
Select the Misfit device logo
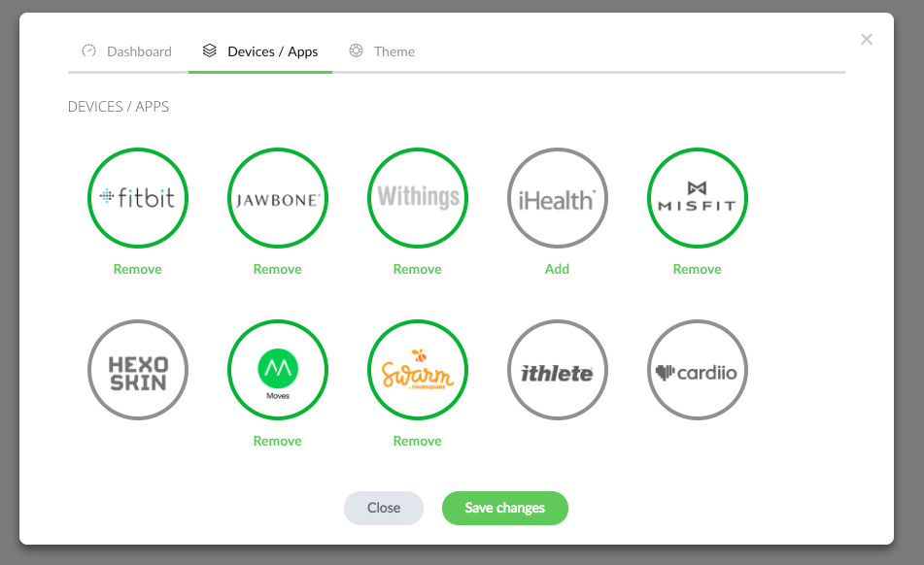tap(697, 198)
